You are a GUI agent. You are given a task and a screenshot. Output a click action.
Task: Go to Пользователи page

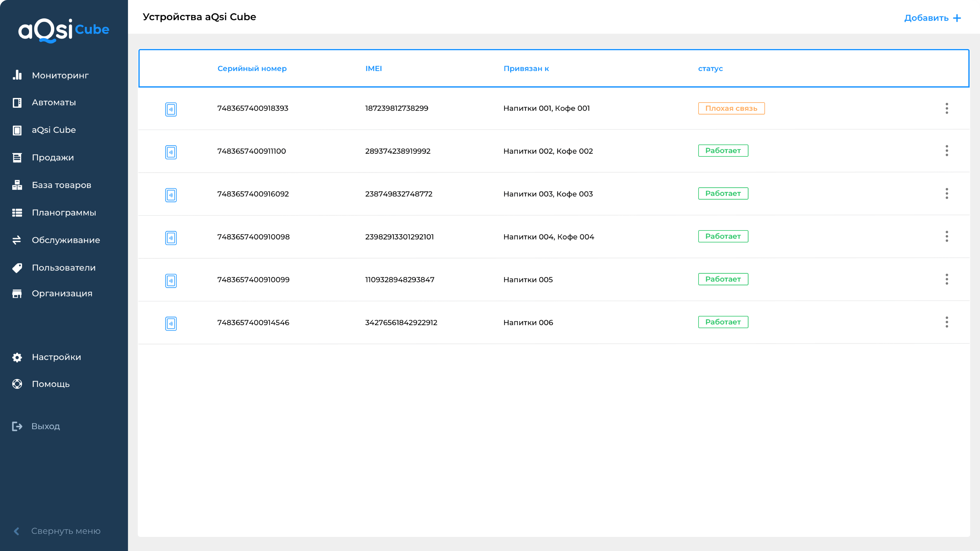click(x=63, y=268)
